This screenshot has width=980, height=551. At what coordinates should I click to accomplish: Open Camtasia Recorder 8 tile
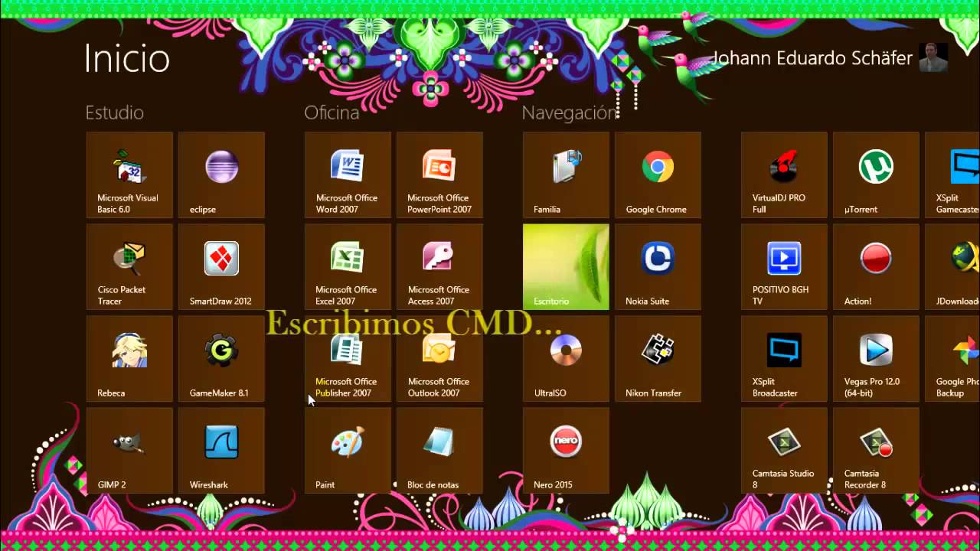(x=876, y=451)
